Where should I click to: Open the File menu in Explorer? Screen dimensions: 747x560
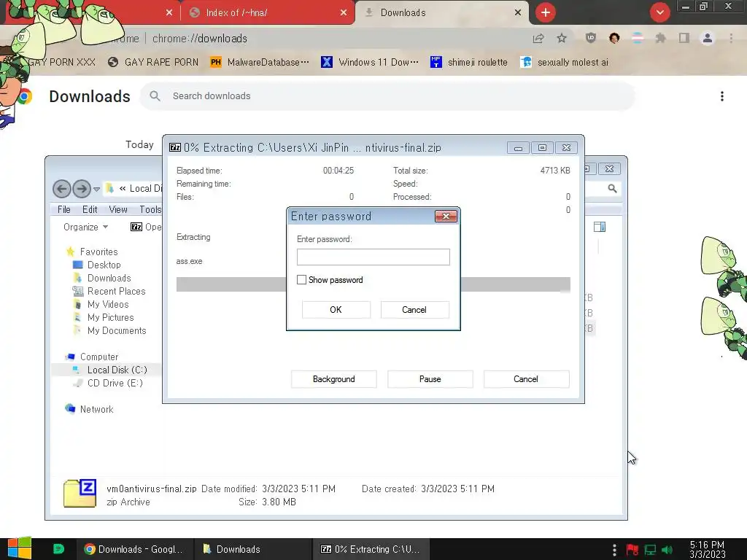coord(64,209)
